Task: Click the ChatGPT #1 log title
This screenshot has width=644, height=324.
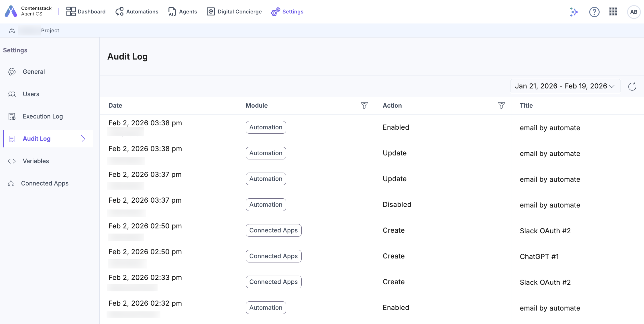Action: click(x=539, y=257)
